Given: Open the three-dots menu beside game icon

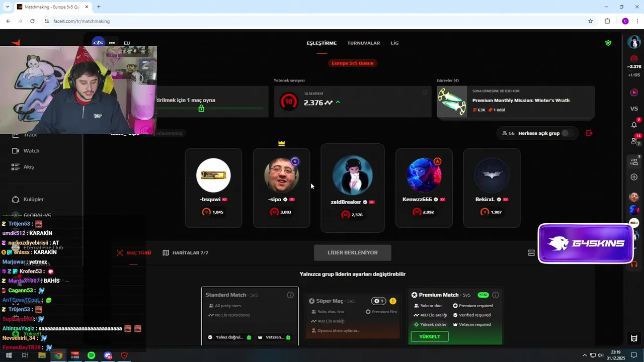Looking at the screenshot, I should point(112,43).
